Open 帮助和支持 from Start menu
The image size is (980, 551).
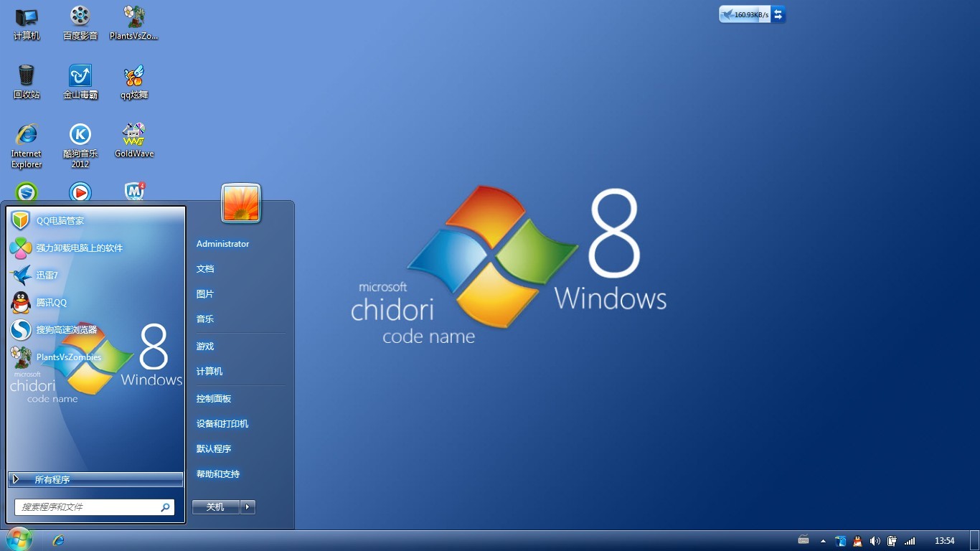(x=218, y=474)
